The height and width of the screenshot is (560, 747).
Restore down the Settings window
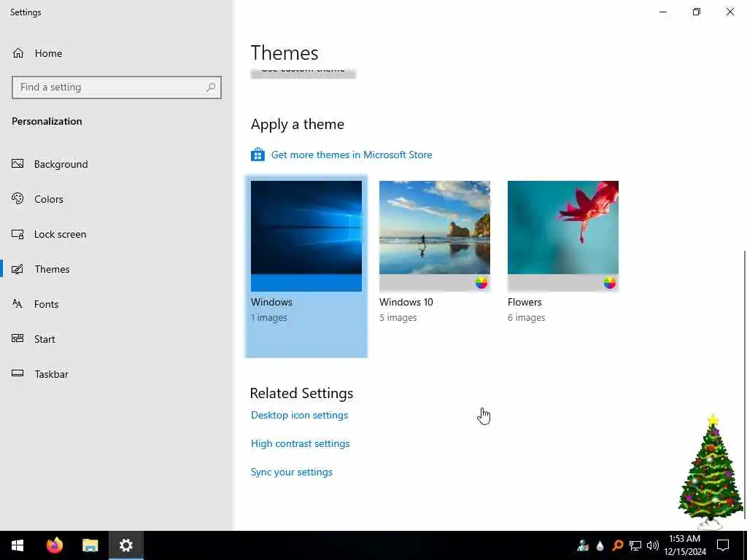tap(697, 12)
